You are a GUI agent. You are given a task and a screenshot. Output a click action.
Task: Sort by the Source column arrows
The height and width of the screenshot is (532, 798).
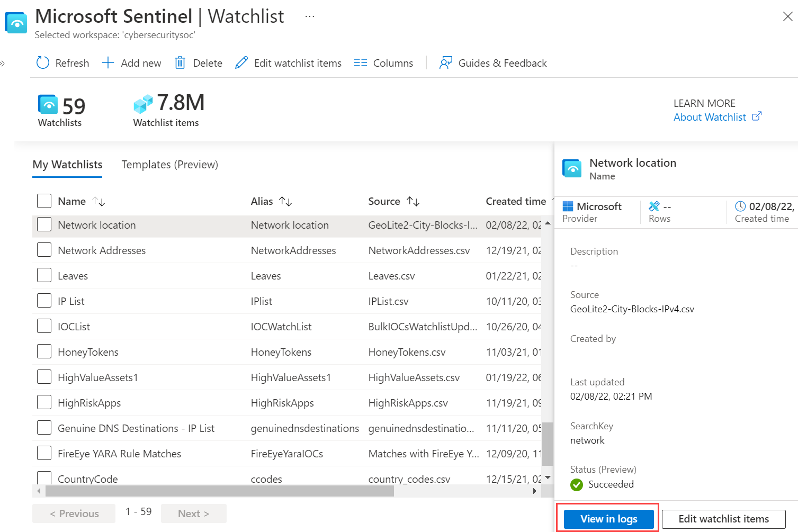(x=413, y=202)
